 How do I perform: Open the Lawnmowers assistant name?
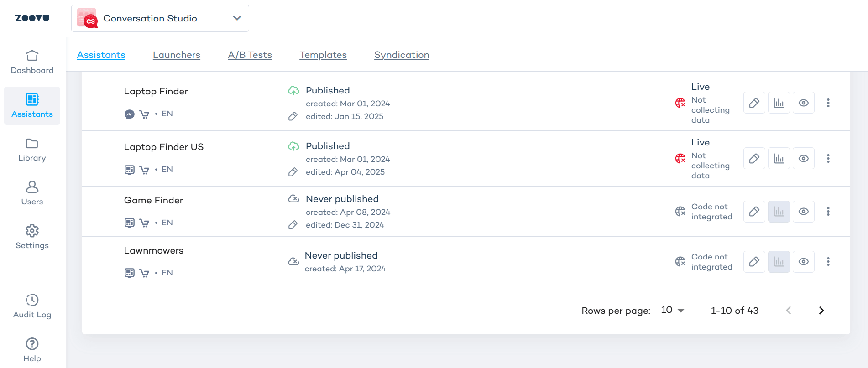154,250
